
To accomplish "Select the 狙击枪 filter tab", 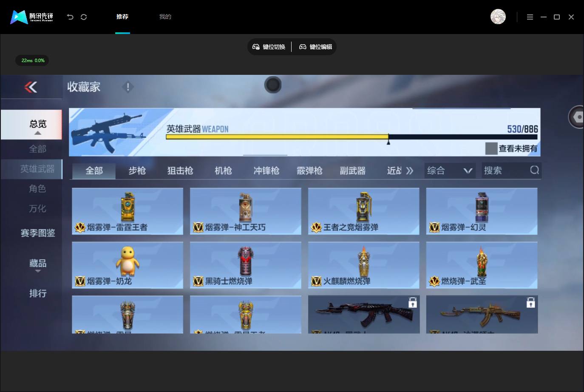I will [180, 170].
